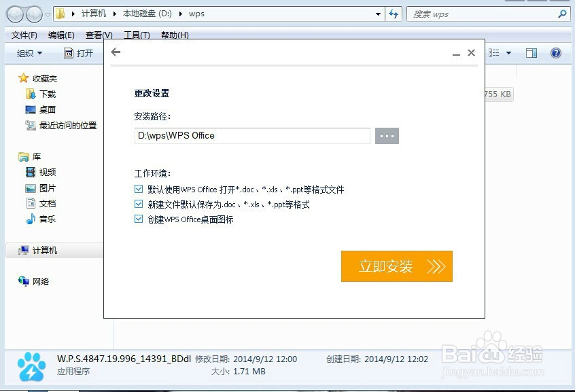Click the 库 icon in sidebar
This screenshot has width=575, height=392.
point(24,157)
